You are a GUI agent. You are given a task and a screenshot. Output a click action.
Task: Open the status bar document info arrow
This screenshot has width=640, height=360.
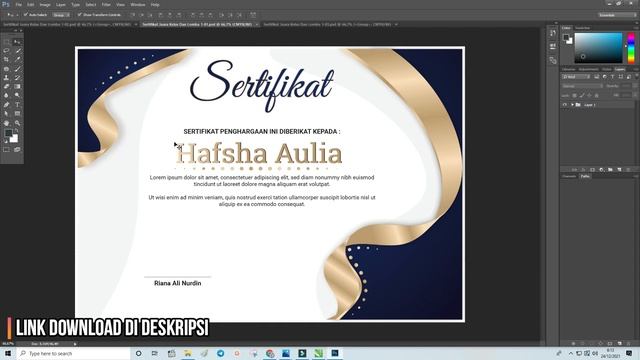75,344
